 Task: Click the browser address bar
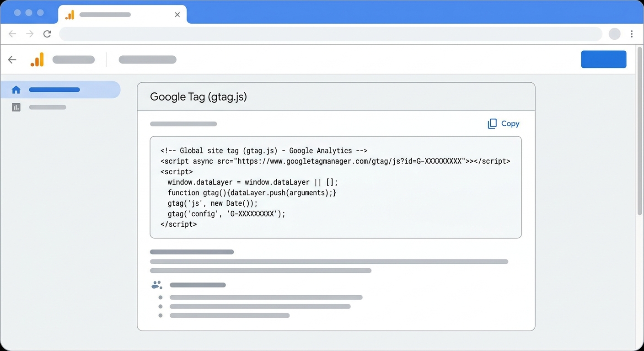click(331, 34)
